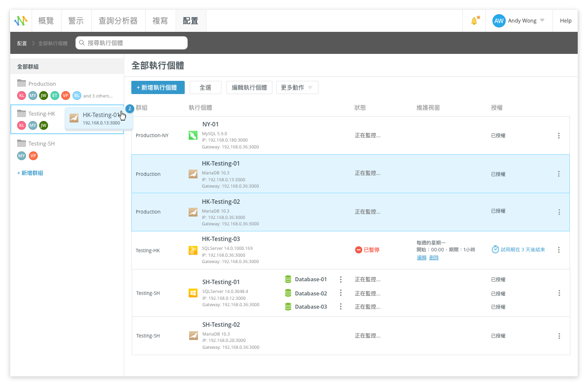Open three-dot menu for NY-01 row
Image resolution: width=588 pixels, height=387 pixels.
(559, 136)
